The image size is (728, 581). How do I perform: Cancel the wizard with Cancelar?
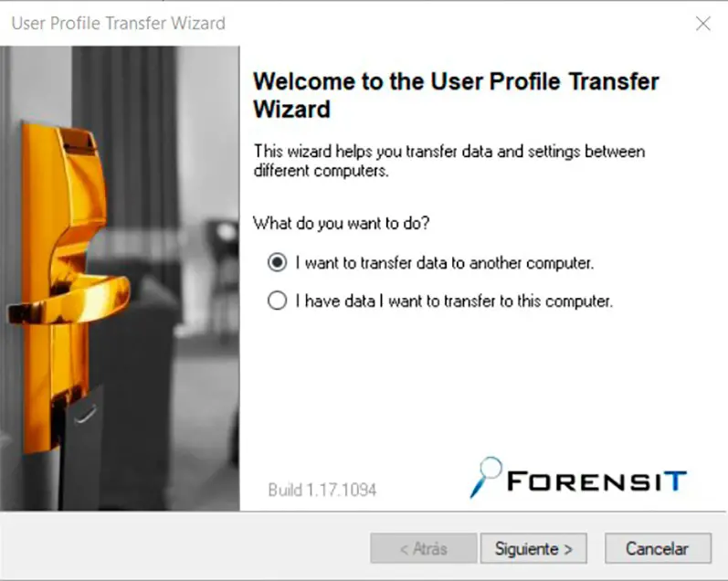click(x=658, y=548)
